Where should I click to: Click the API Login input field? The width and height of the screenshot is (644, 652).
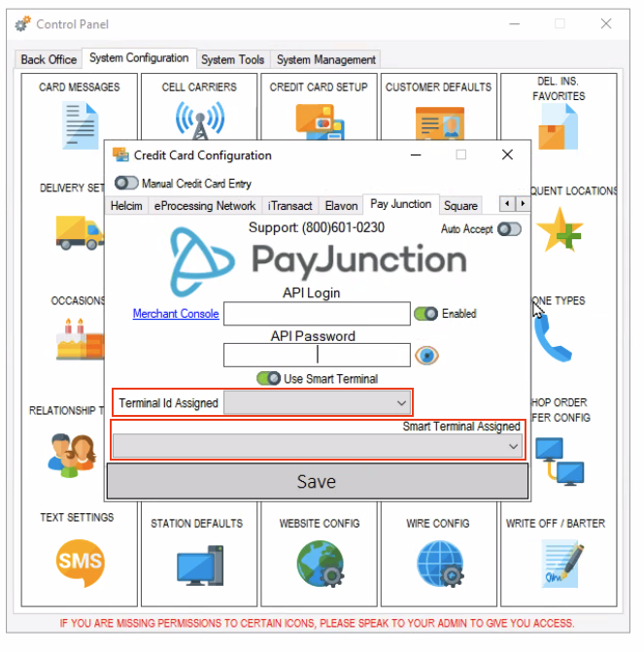[x=317, y=313]
